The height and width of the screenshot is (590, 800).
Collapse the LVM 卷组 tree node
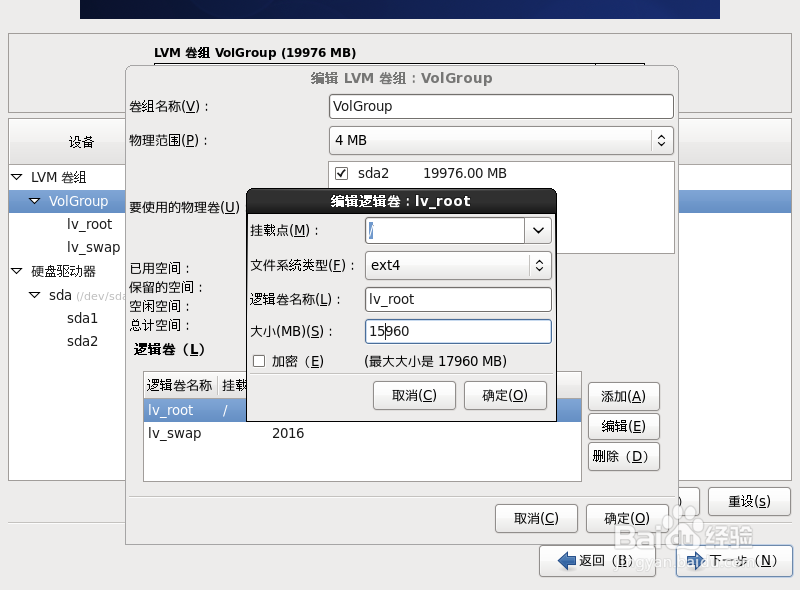coord(15,178)
